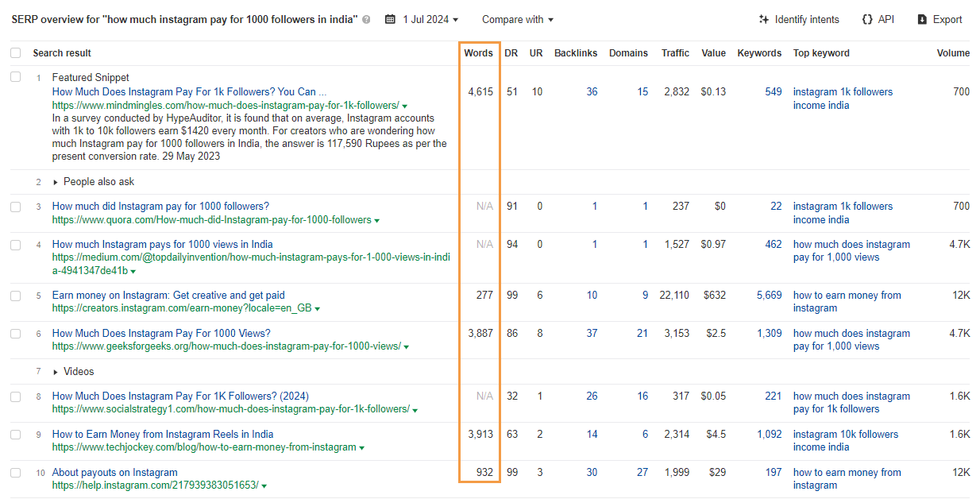Click the API braces icon
Viewport: 980px width, 499px height.
[x=868, y=19]
